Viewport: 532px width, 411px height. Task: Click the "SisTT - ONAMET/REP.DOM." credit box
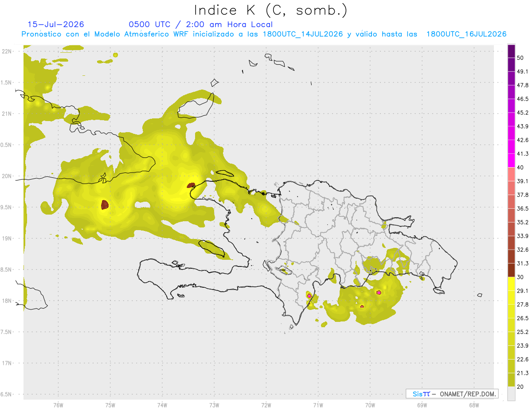coord(452,394)
